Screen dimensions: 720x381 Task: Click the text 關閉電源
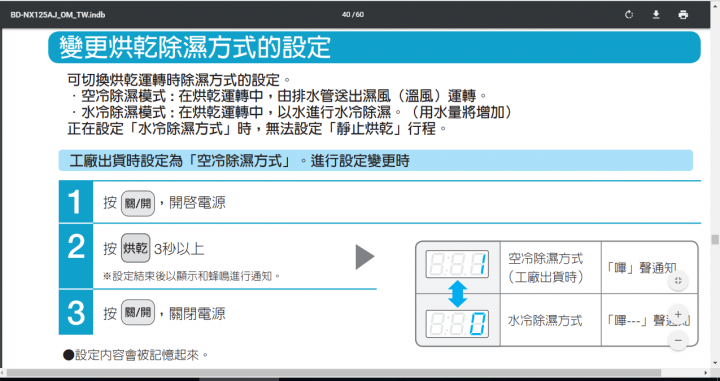[197, 314]
